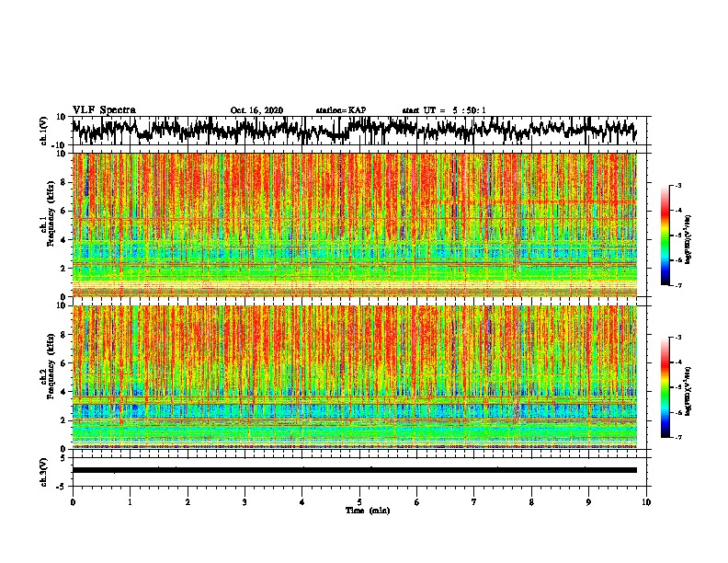The width and height of the screenshot is (728, 563).
Task: Click the "2" kHz tick on ch.2 spectrogram
Action: click(63, 420)
